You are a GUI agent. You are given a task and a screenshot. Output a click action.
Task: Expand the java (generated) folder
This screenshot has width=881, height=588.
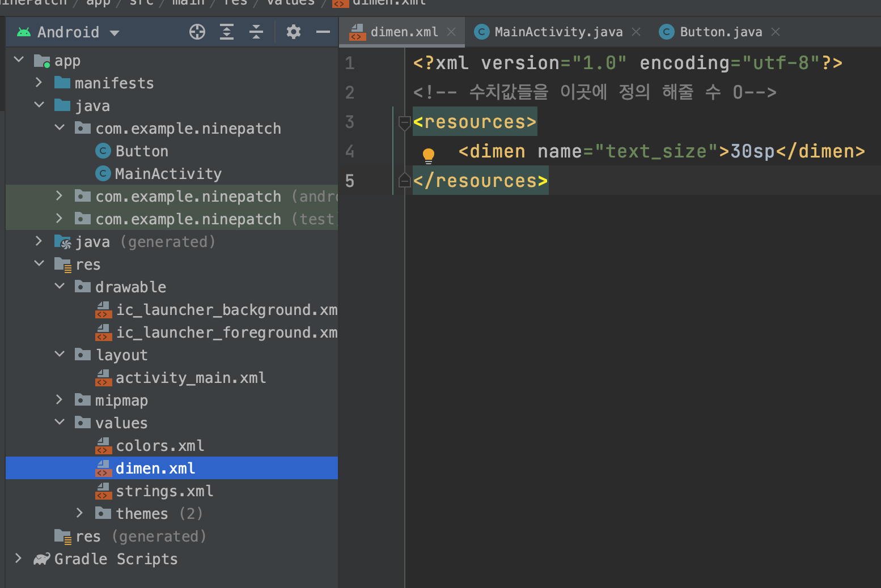(x=39, y=241)
